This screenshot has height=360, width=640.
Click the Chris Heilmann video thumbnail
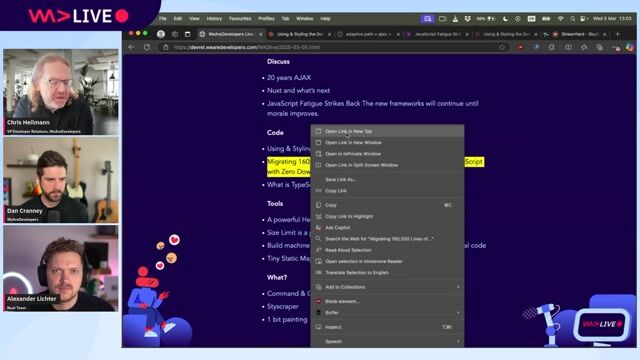coord(61,92)
